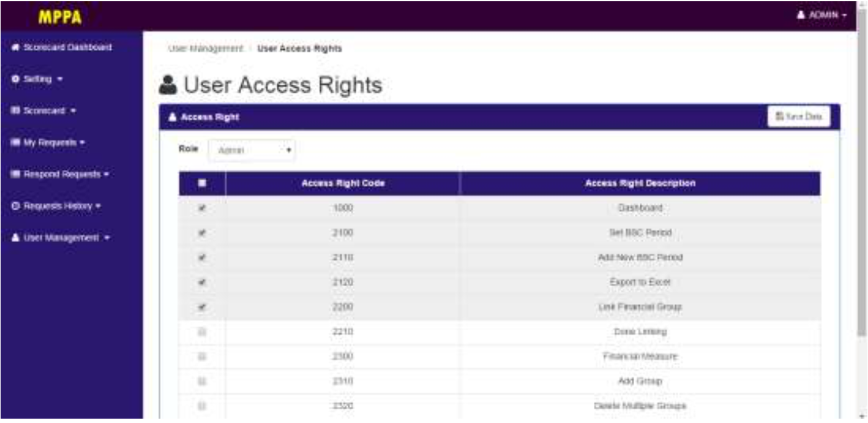The width and height of the screenshot is (868, 423).
Task: Click the Scorecard table icon in sidebar
Action: pyautogui.click(x=16, y=111)
